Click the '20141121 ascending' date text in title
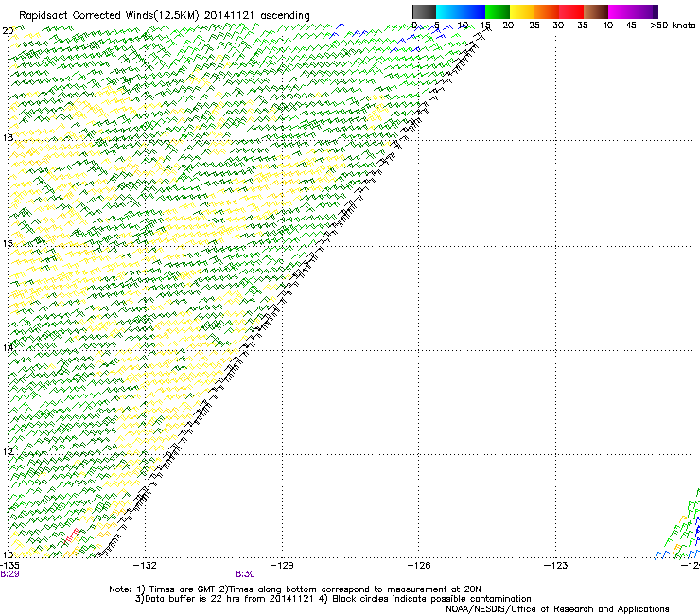 coord(256,15)
